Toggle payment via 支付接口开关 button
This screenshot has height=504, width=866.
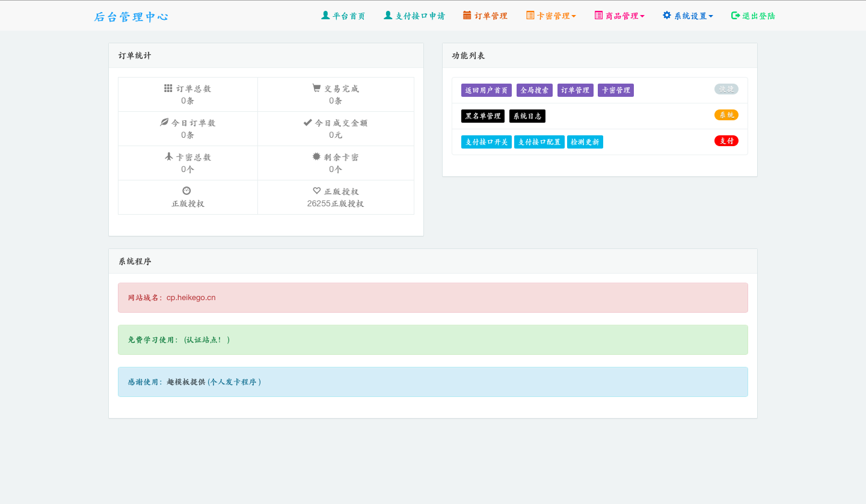click(x=487, y=142)
